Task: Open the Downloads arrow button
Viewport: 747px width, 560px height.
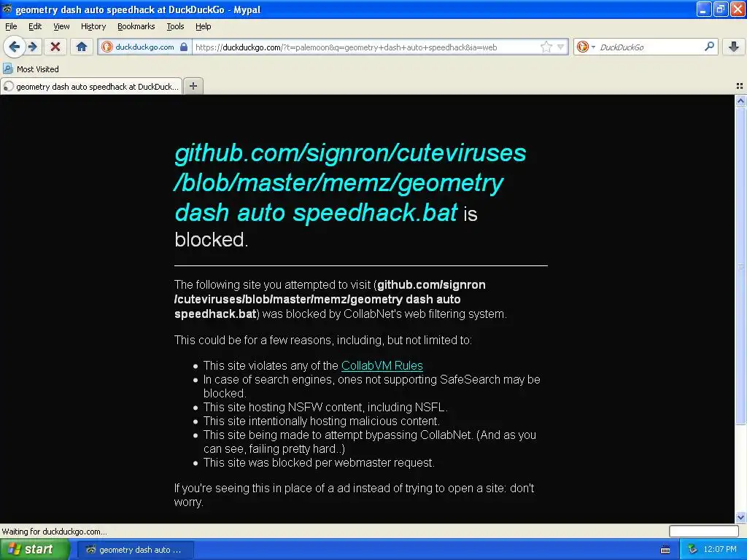Action: 734,47
